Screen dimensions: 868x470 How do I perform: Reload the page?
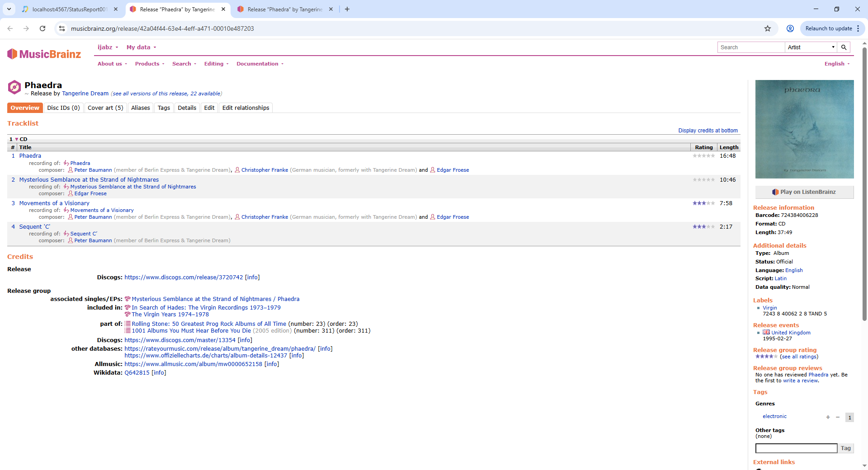pos(42,28)
